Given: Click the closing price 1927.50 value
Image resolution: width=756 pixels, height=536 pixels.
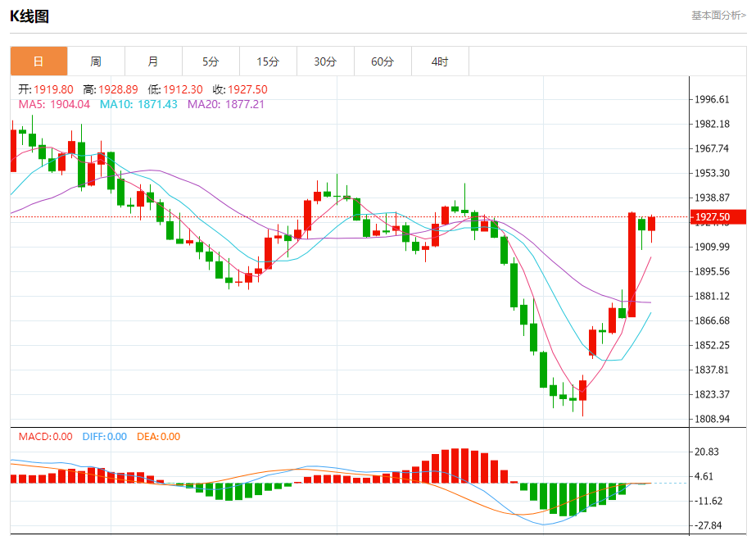Looking at the screenshot, I should coord(247,89).
